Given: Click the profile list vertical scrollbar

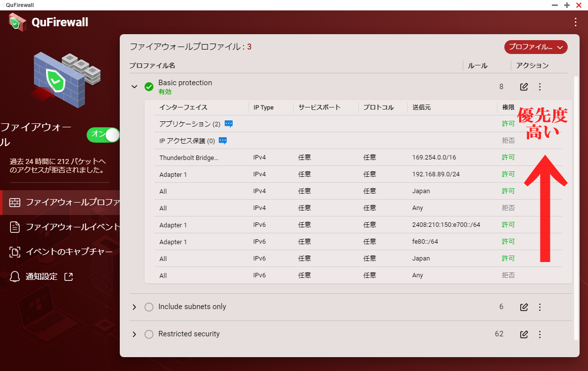Looking at the screenshot, I should [576, 208].
